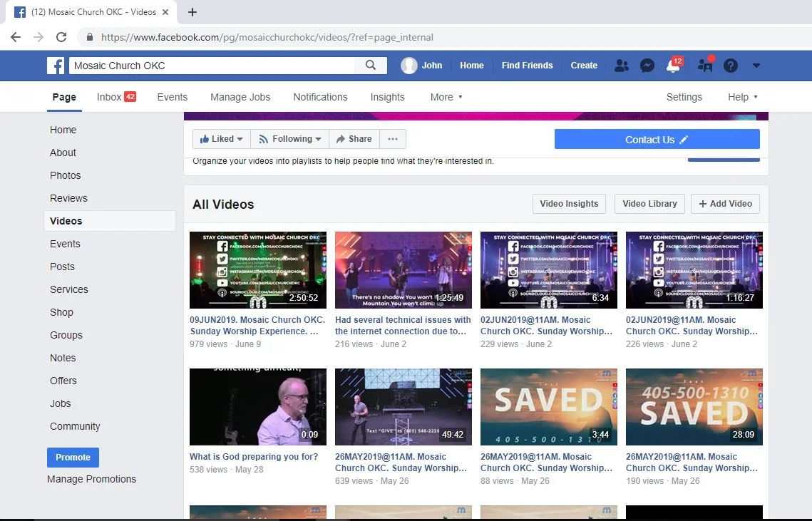Open Shop in left sidebar

click(61, 312)
